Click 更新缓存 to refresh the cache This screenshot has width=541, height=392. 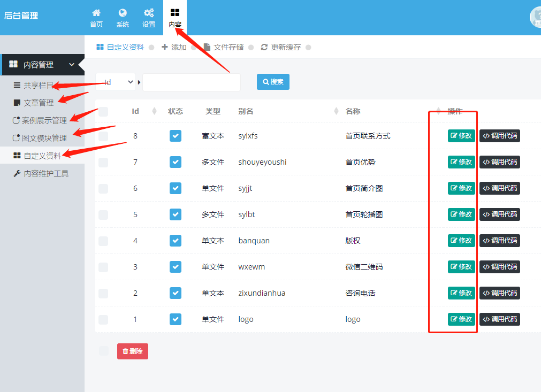click(x=281, y=47)
